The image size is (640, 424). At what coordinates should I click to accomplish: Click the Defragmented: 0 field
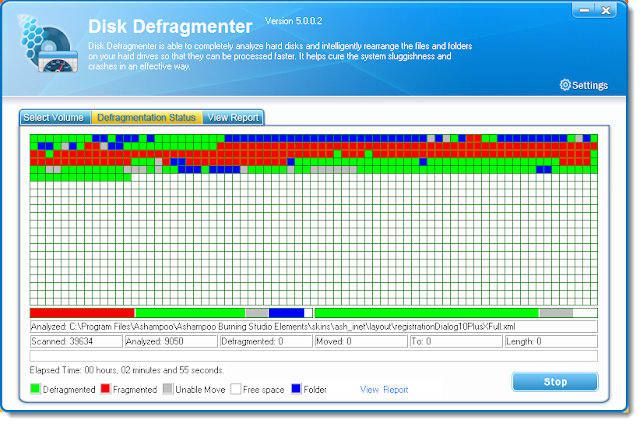point(266,341)
